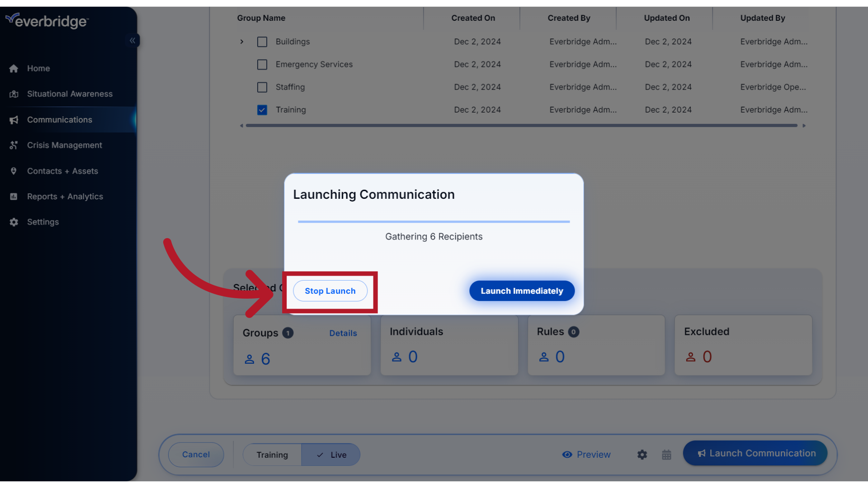This screenshot has height=488, width=868.
Task: Click the person icon under Groups
Action: tap(250, 359)
